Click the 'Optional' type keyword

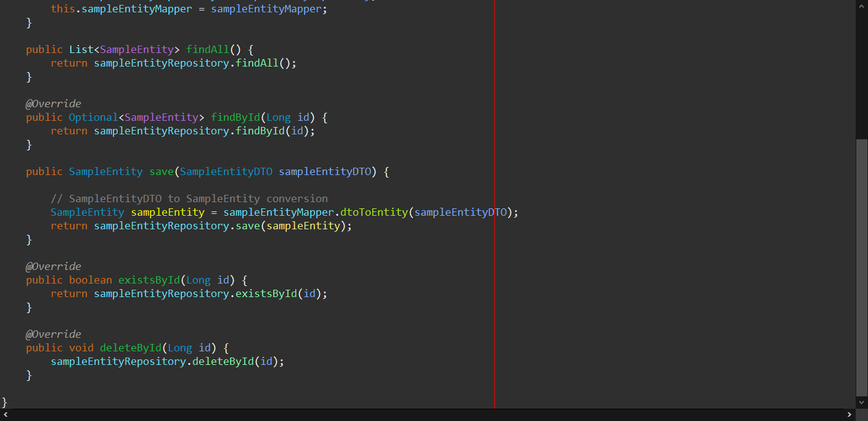[x=94, y=117]
